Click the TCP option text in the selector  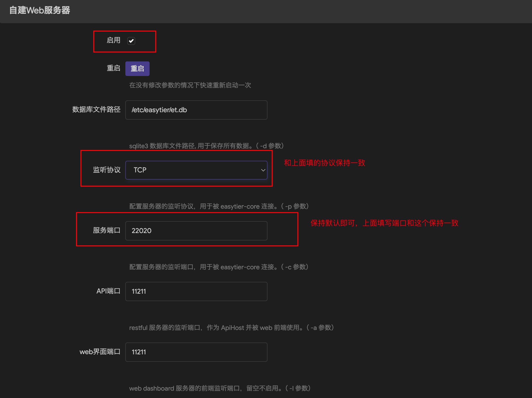tap(140, 170)
